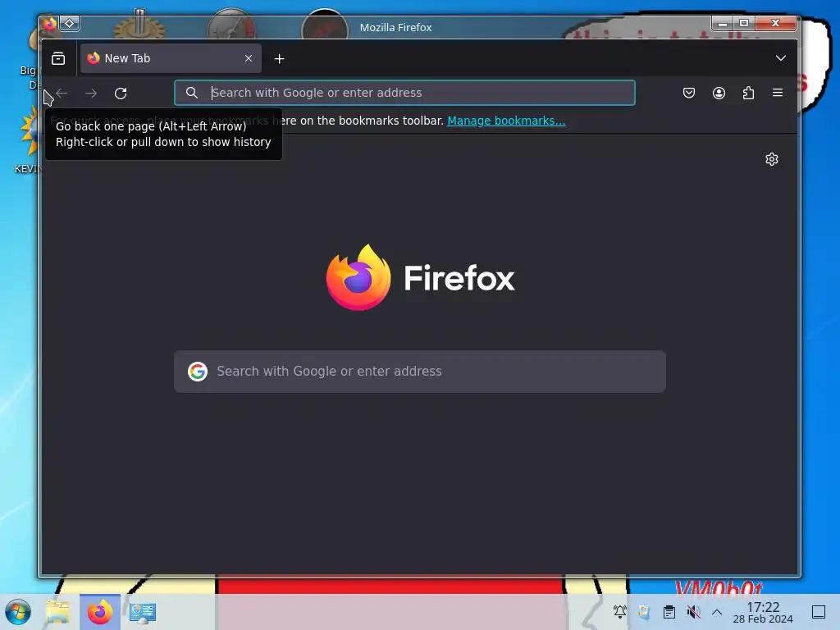The image size is (840, 630).
Task: Click the forward arrow button
Action: [x=91, y=94]
